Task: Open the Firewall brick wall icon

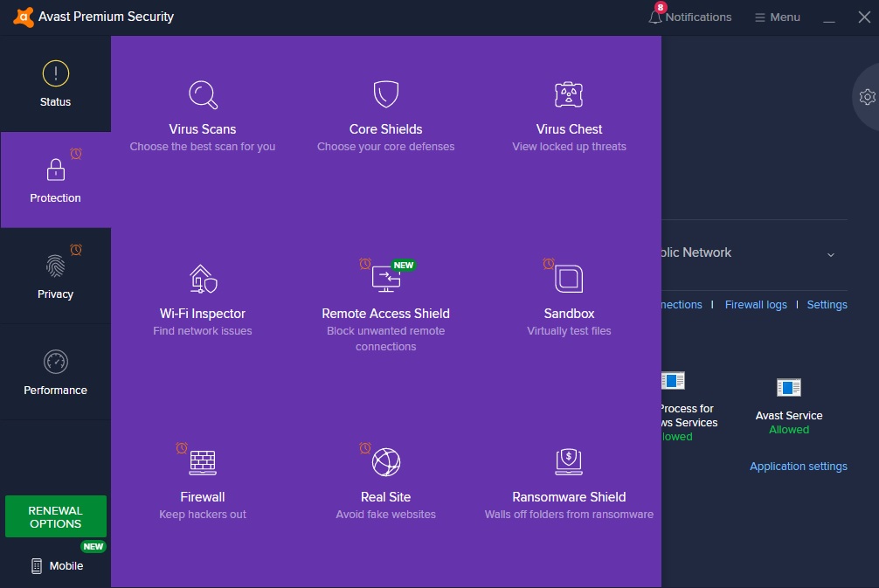Action: [x=203, y=462]
